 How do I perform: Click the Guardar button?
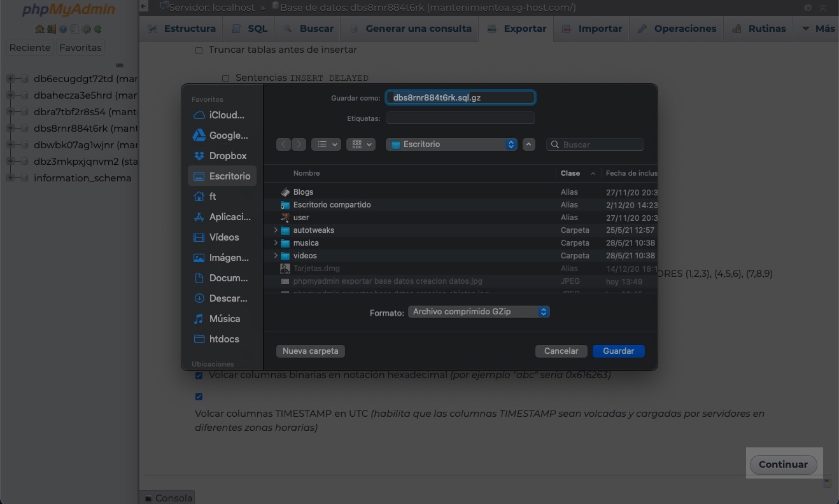[x=619, y=351]
